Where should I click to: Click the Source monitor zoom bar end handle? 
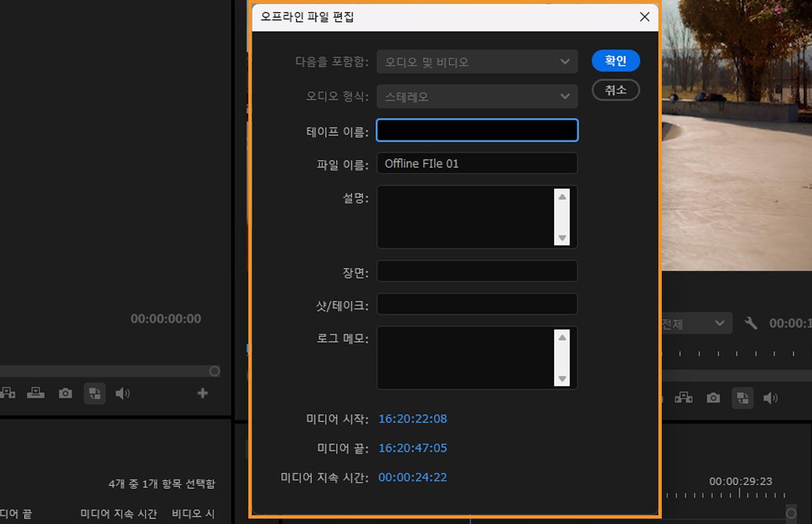(x=215, y=371)
